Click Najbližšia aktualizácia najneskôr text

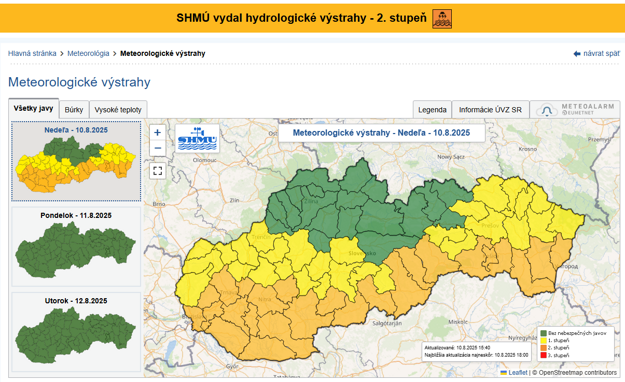coord(476,355)
